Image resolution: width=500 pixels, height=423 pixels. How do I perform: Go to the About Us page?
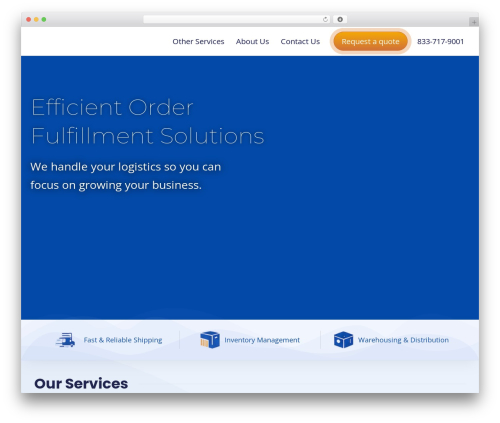pos(252,41)
